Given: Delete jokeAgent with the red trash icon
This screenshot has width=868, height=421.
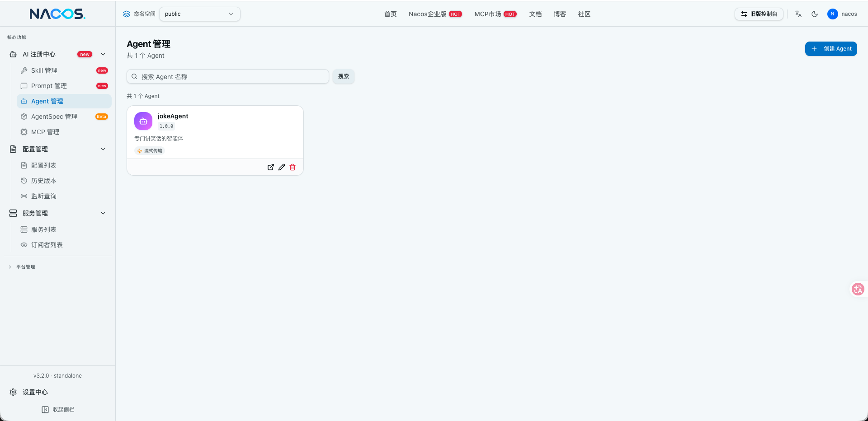Looking at the screenshot, I should pos(292,167).
